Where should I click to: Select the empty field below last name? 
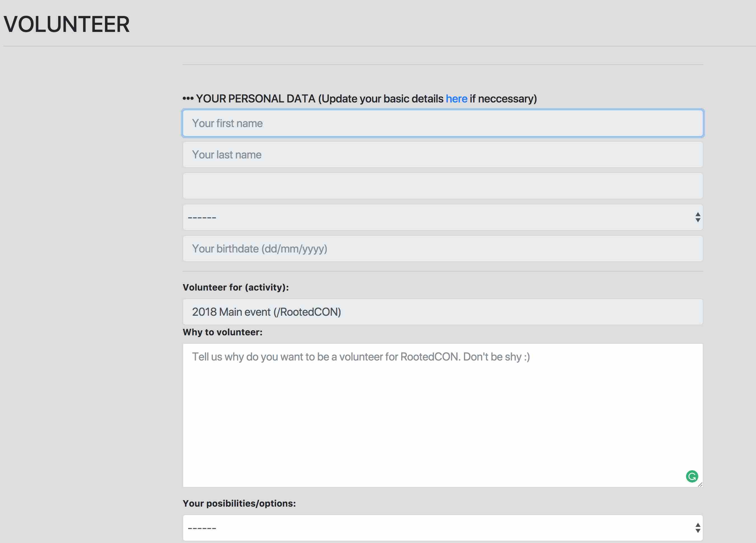click(443, 186)
